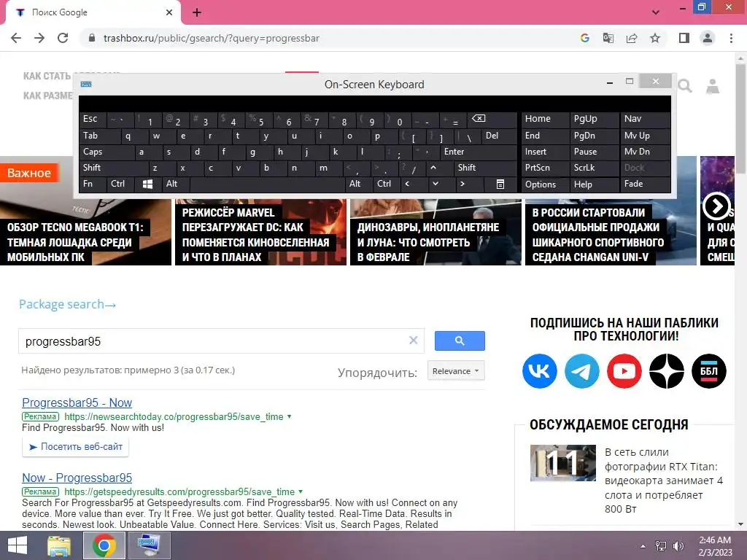The width and height of the screenshot is (747, 560).
Task: Switch to On-Screen Keyboard taskbar icon
Action: click(x=148, y=545)
